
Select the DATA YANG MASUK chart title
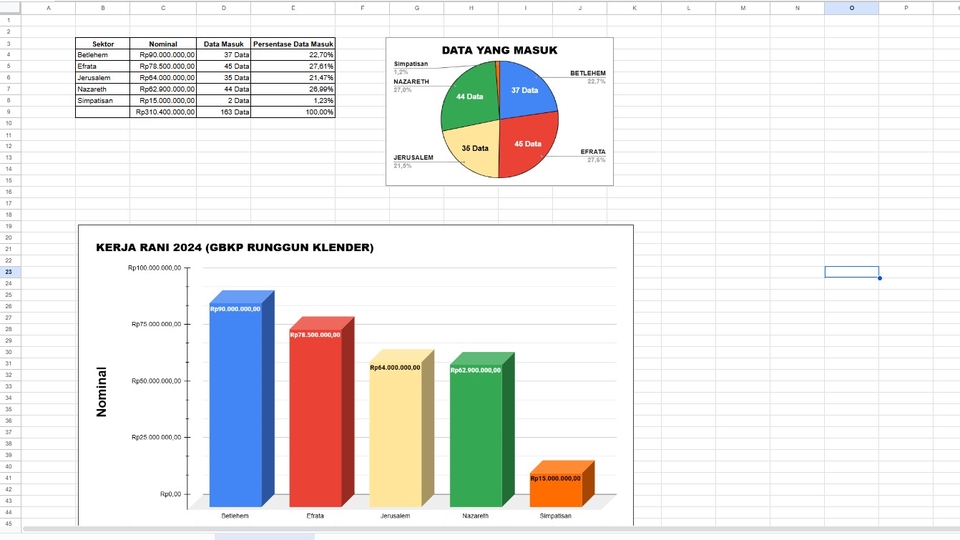(x=499, y=50)
